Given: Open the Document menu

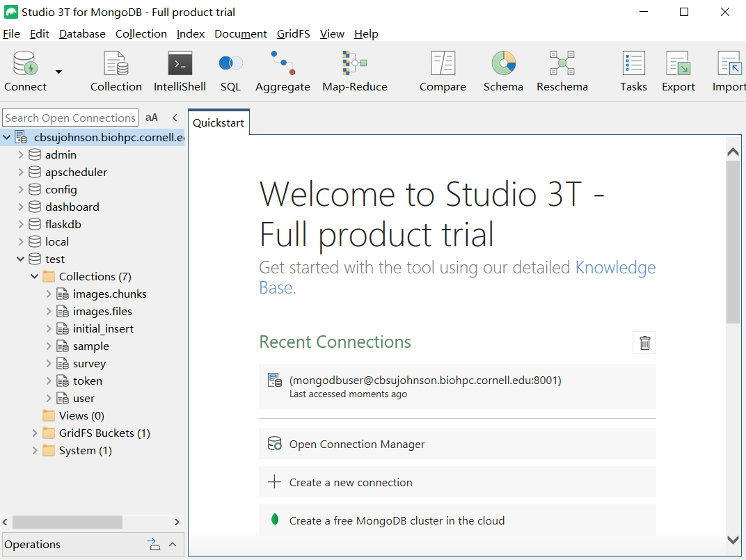Looking at the screenshot, I should click(x=241, y=34).
